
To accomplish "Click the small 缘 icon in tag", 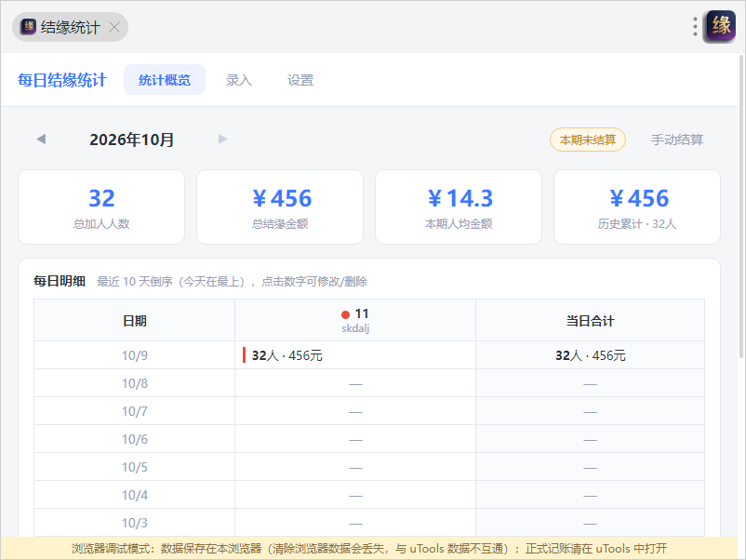I will (29, 27).
